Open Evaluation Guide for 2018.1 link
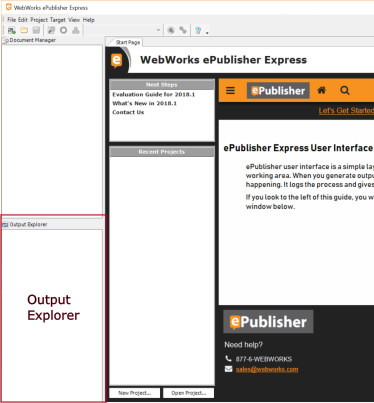Viewport: 374px width, 403px height. tap(154, 94)
